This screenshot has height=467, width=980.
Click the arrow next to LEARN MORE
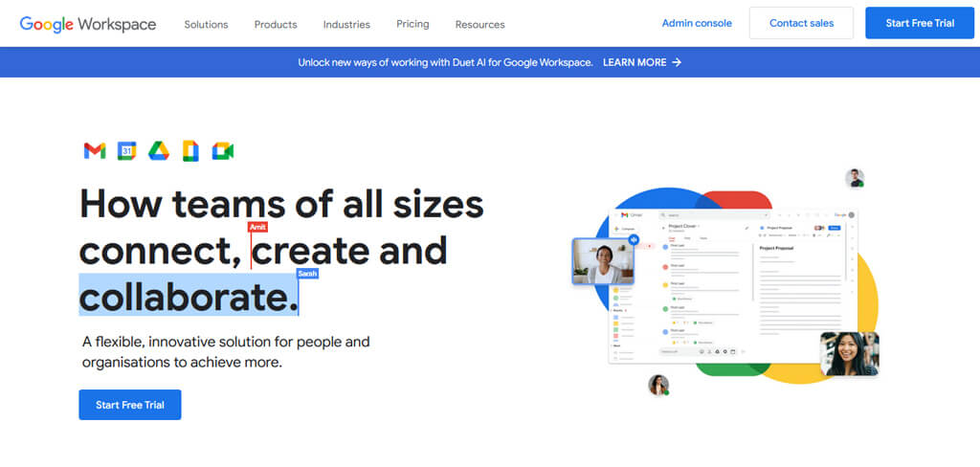coord(677,62)
